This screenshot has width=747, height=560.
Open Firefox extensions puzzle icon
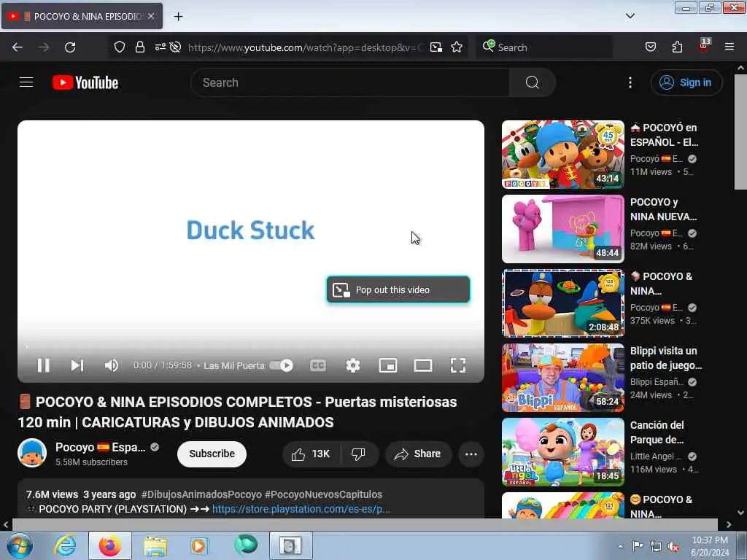677,47
